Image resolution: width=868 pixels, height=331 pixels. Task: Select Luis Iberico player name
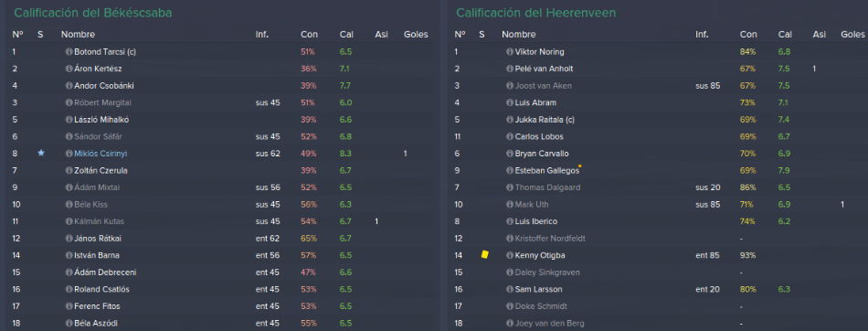tap(535, 221)
